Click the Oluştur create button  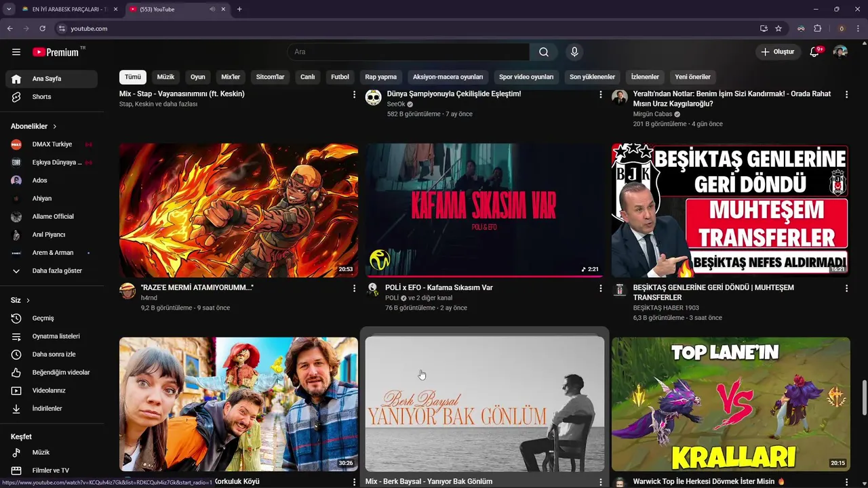click(777, 52)
